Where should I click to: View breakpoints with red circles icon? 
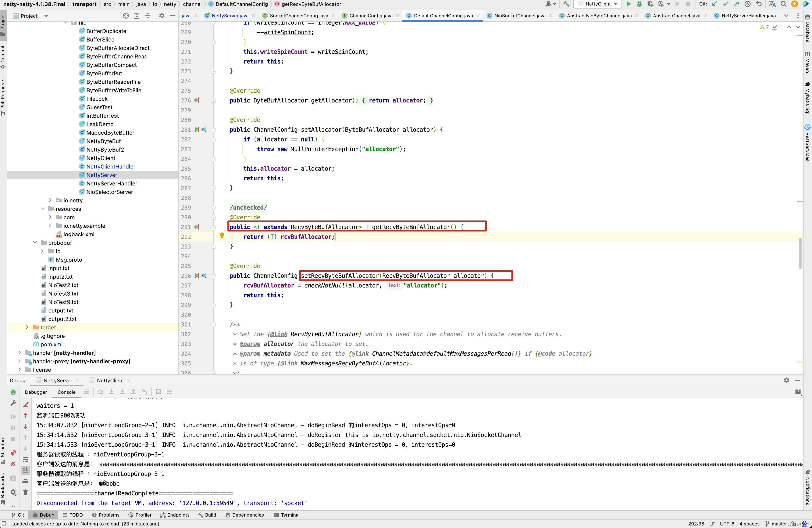pos(13,453)
